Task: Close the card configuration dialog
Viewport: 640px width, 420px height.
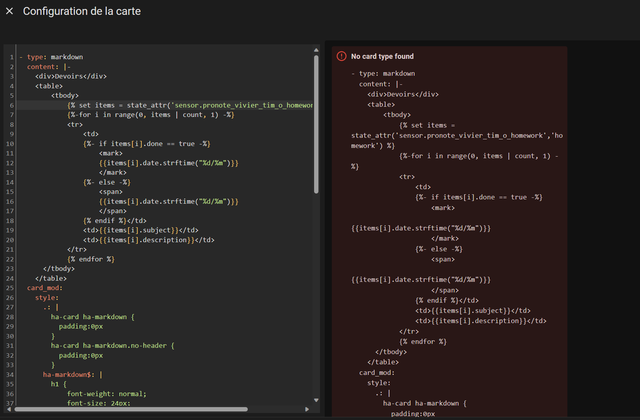Action: (9, 11)
